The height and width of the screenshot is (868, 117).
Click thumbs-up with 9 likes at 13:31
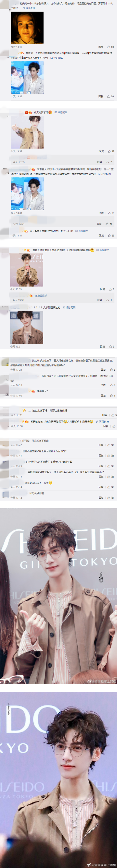(112, 346)
